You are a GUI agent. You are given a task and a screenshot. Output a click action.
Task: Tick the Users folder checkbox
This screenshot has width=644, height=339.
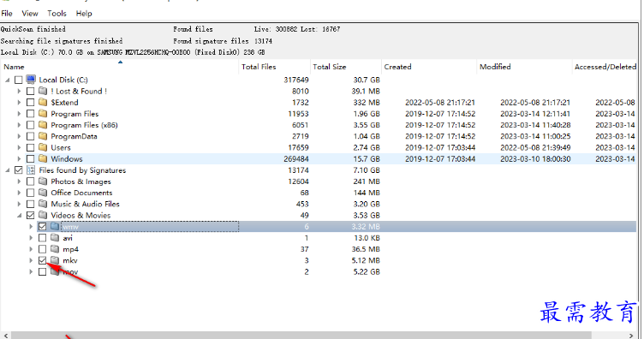click(x=30, y=147)
